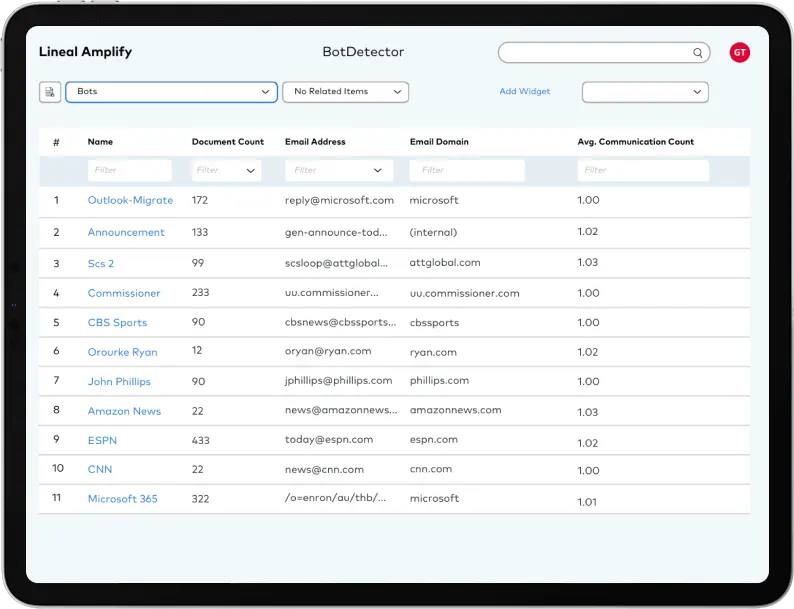Click the Microsoft 365 name link
This screenshot has width=794, height=609.
coord(122,499)
